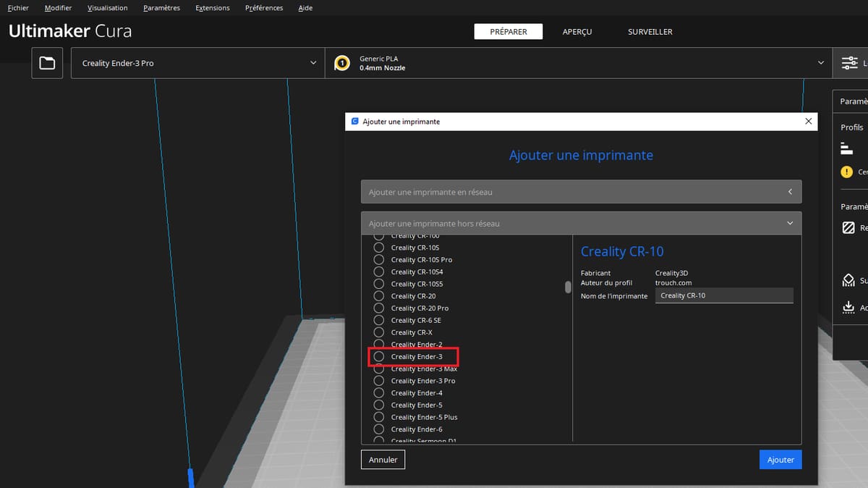Click the layer height profile bars icon
868x488 pixels.
[x=846, y=148]
